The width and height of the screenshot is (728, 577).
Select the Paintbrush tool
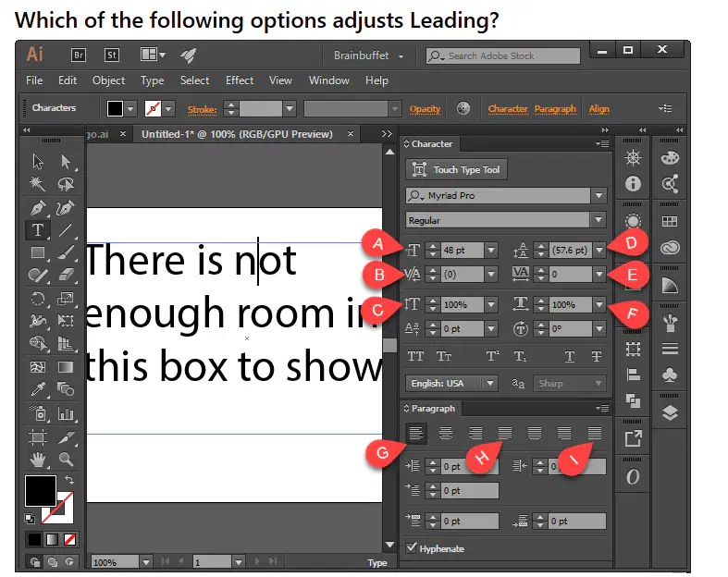pyautogui.click(x=66, y=252)
